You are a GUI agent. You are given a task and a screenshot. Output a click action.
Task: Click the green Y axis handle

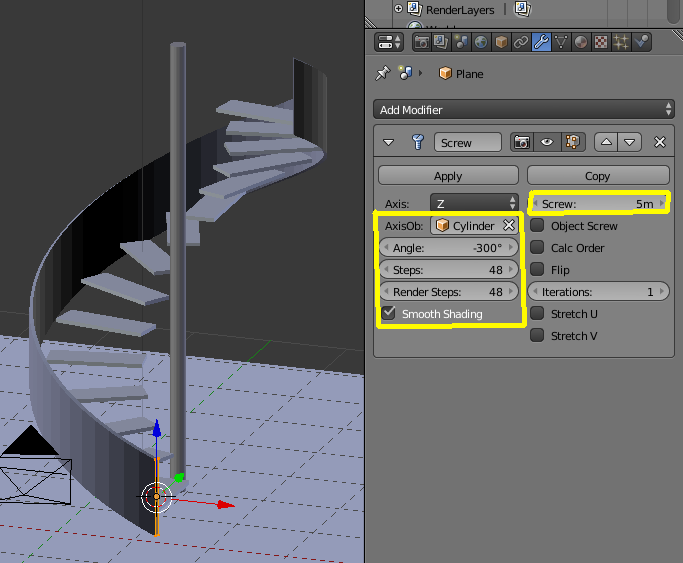tap(179, 478)
